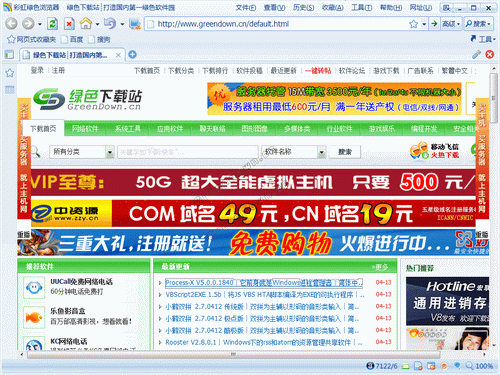The image size is (500, 375).
Task: Open the 历史(S) menu
Action: click(x=303, y=7)
